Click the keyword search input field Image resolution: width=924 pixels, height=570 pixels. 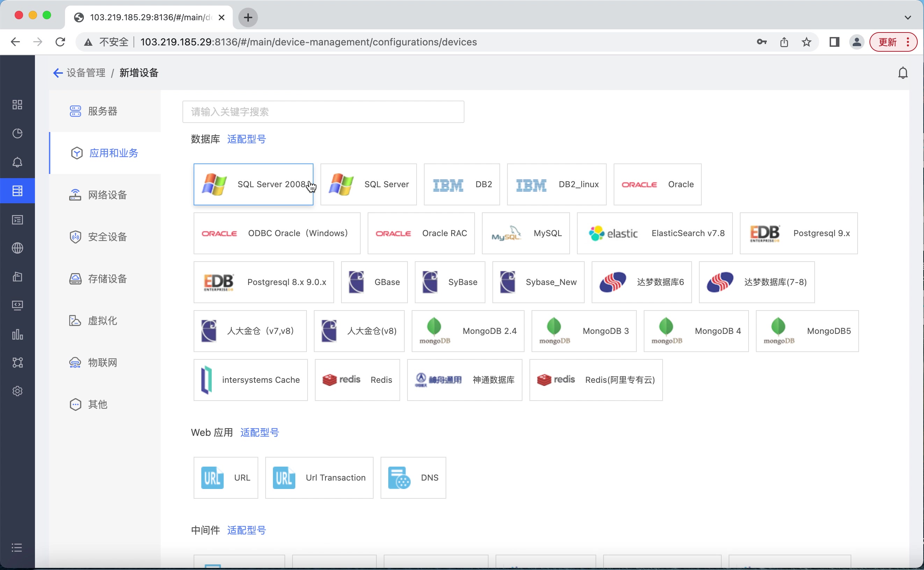(x=323, y=111)
